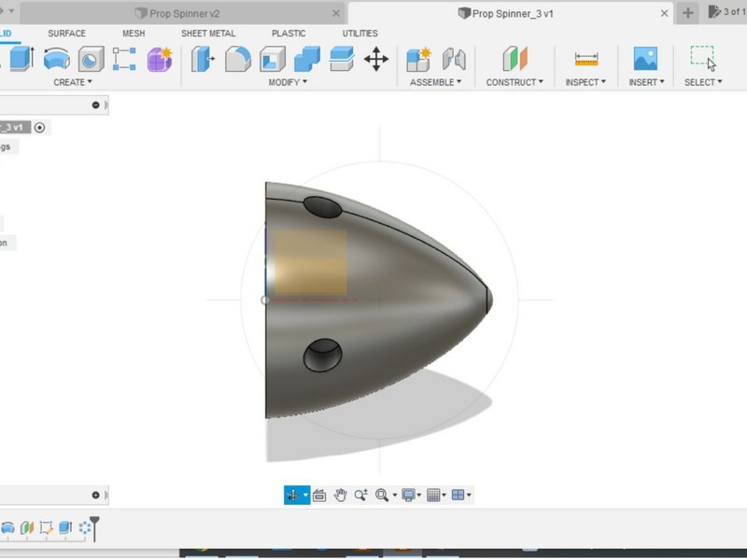Switch to the PLASTIC ribbon tab
This screenshot has height=560, width=747.
289,34
